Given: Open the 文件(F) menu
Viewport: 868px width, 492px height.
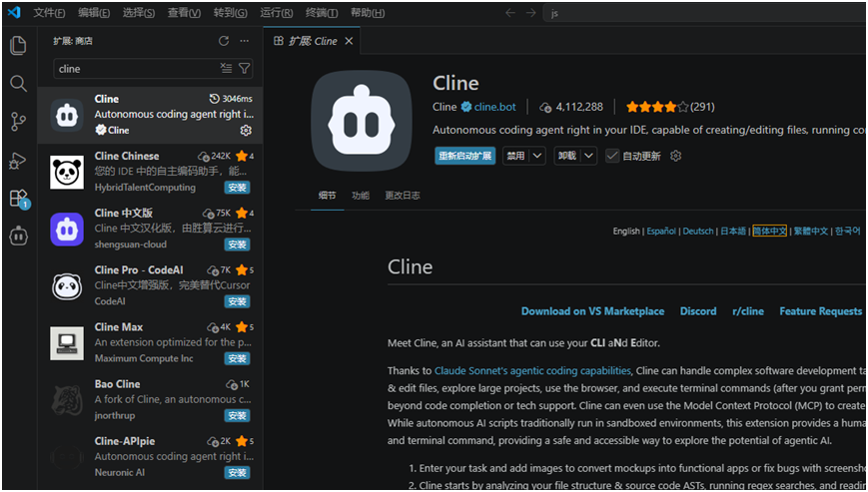Looking at the screenshot, I should [49, 13].
